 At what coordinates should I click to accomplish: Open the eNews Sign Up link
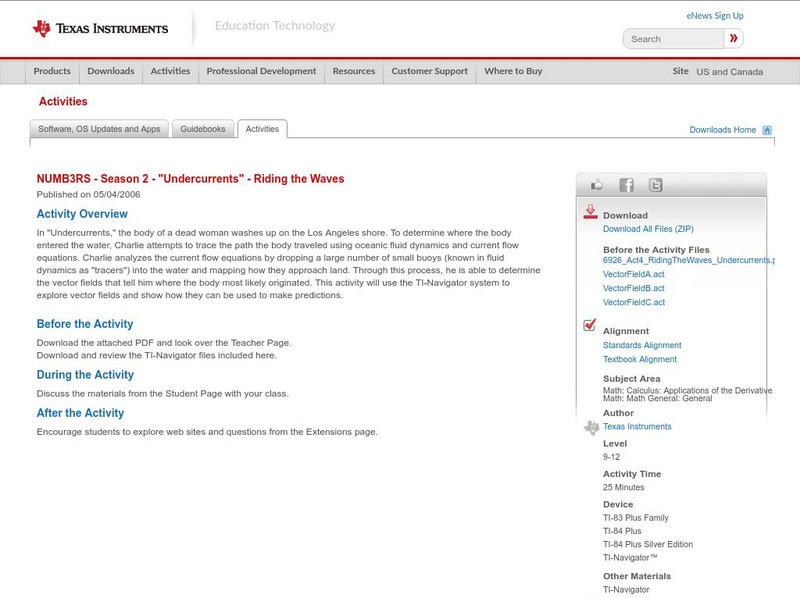pos(715,16)
